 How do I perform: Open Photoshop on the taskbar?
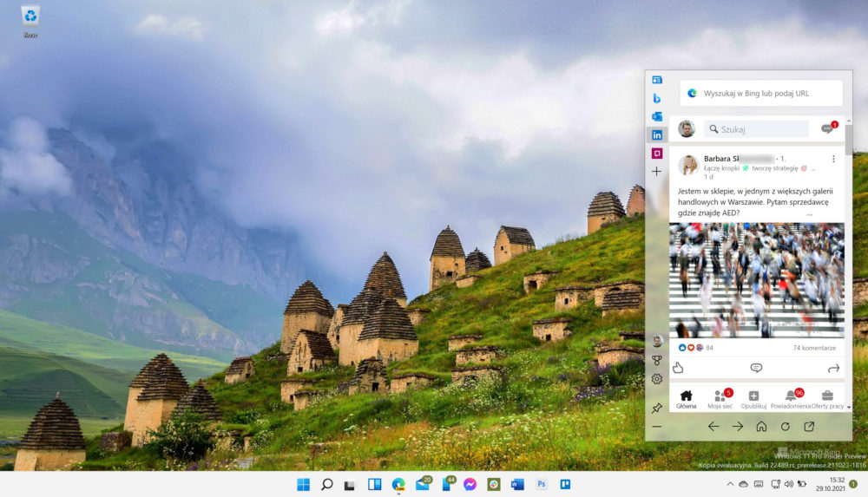point(542,484)
